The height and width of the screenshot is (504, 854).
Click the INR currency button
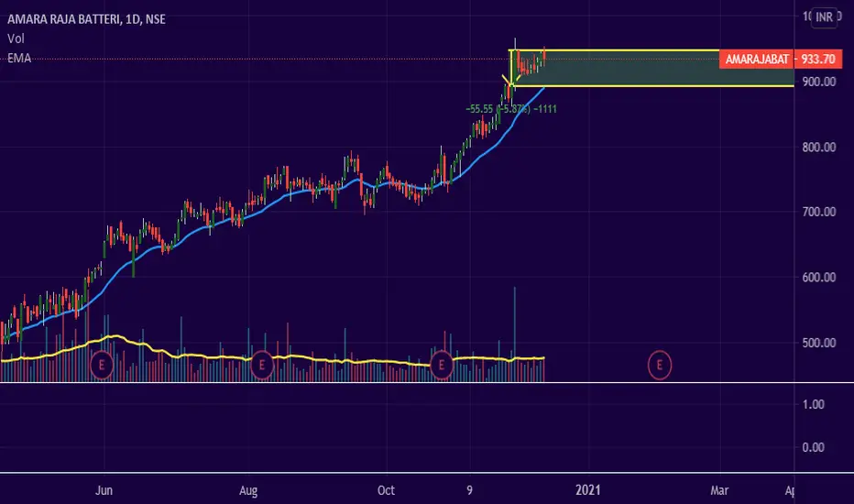pos(824,17)
